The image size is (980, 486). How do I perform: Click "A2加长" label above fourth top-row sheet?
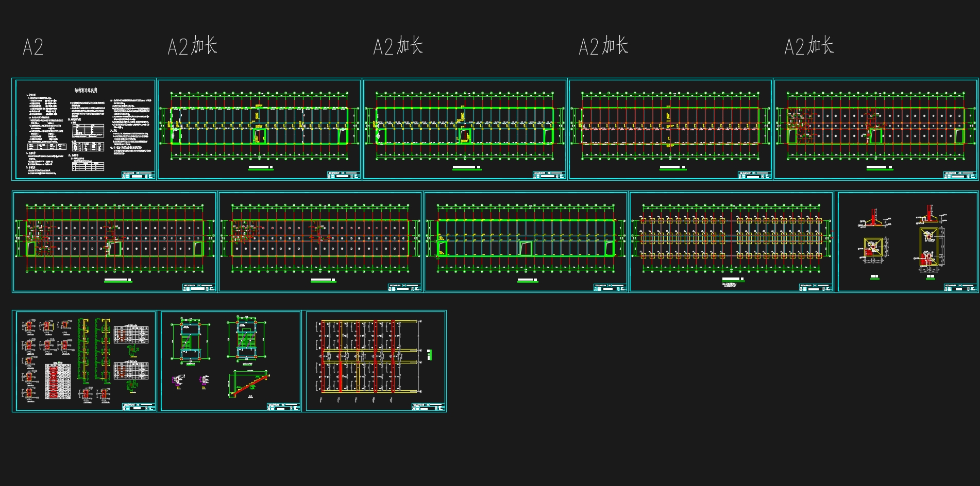pos(604,46)
